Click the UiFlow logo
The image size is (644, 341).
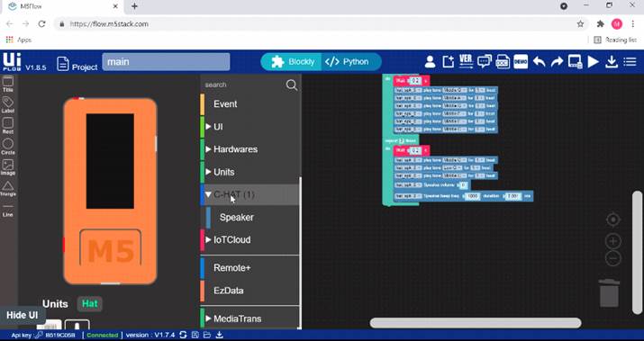[12, 62]
